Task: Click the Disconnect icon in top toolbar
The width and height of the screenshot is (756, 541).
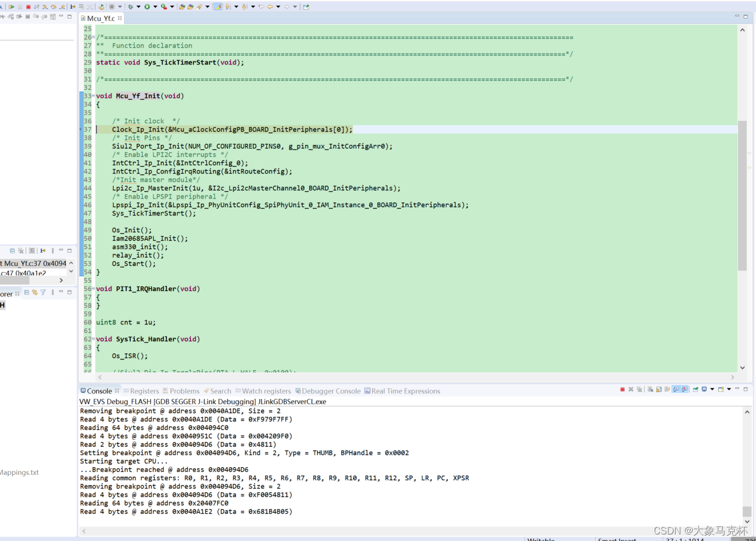Action: click(36, 7)
